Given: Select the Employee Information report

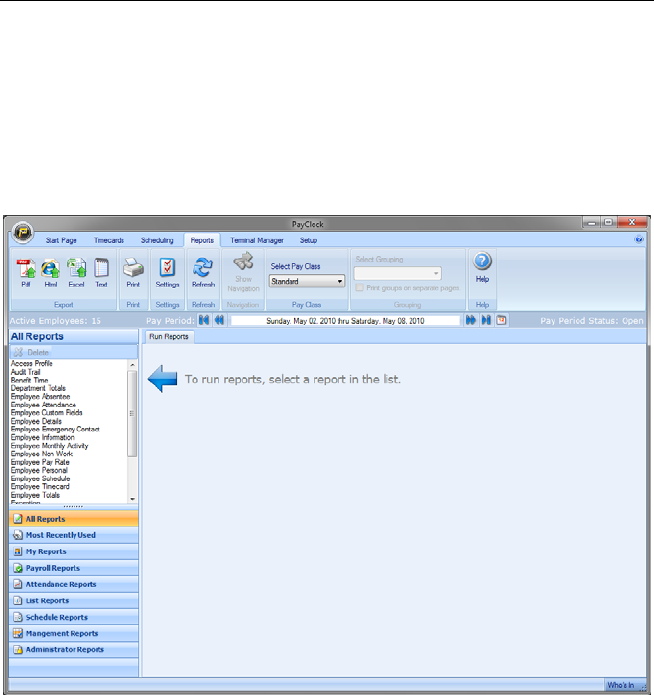Looking at the screenshot, I should 43,437.
